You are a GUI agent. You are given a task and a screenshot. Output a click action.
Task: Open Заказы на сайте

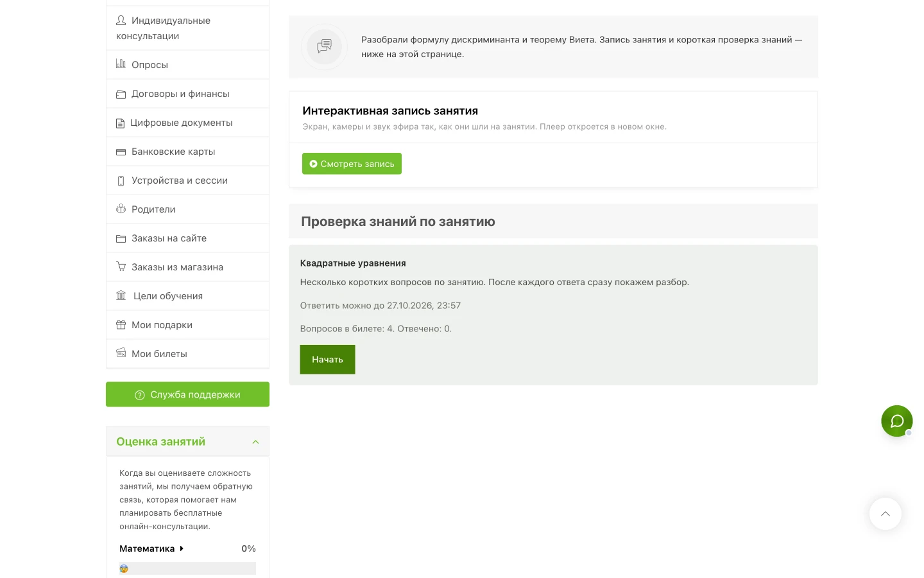187,238
